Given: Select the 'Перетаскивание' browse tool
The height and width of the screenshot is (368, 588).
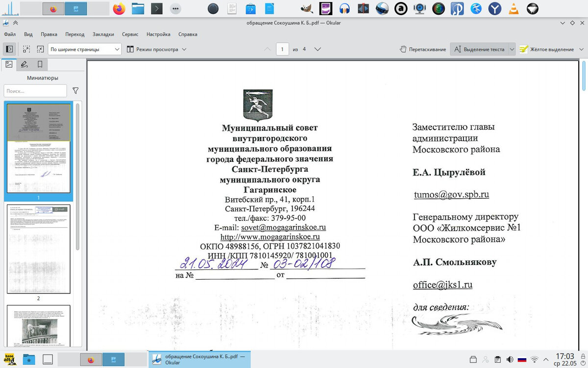Looking at the screenshot, I should coord(423,49).
